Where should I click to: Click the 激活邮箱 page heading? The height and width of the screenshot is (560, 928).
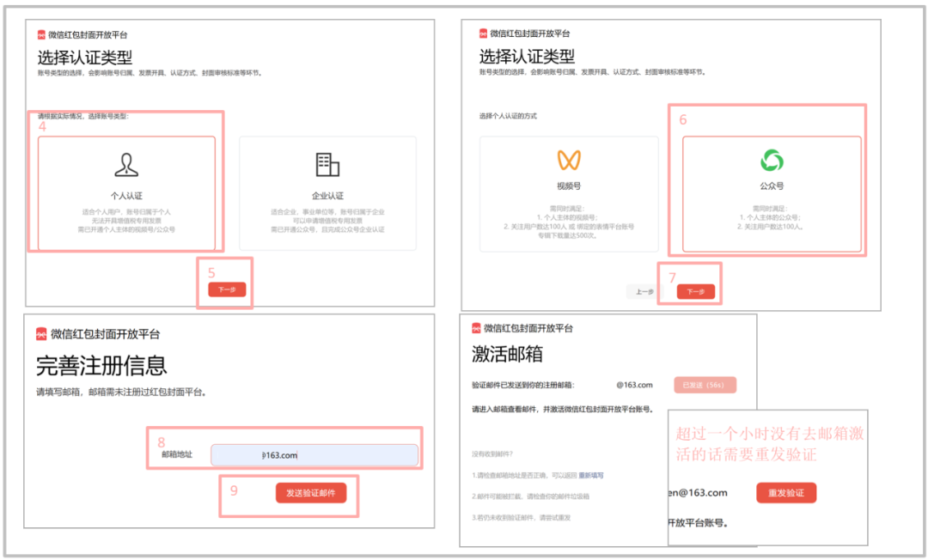pyautogui.click(x=507, y=355)
